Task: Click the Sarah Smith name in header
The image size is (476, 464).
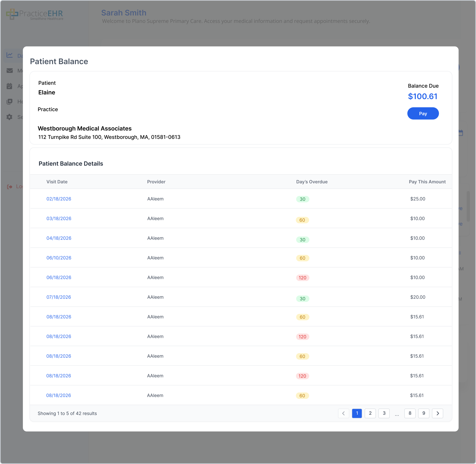Action: (124, 13)
